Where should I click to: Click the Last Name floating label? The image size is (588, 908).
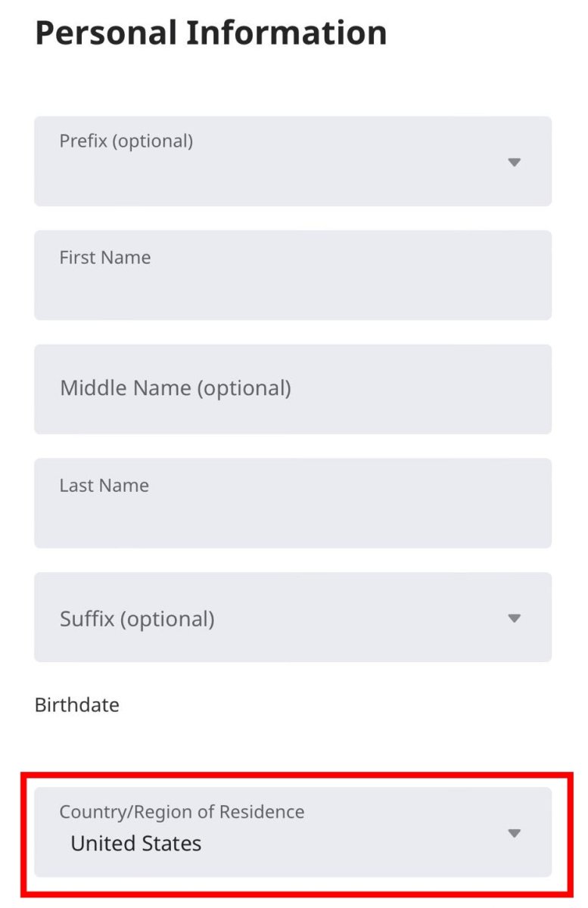(x=104, y=485)
